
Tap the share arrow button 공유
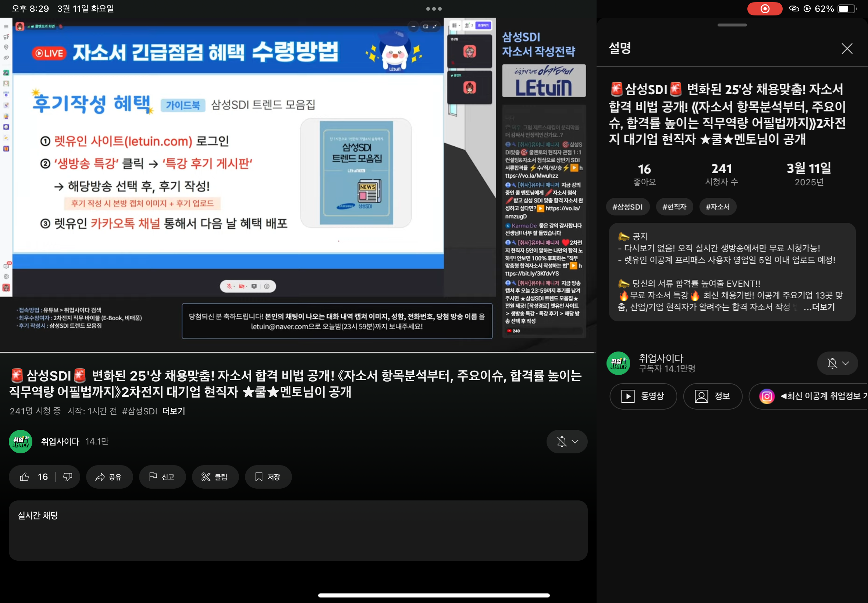point(109,477)
